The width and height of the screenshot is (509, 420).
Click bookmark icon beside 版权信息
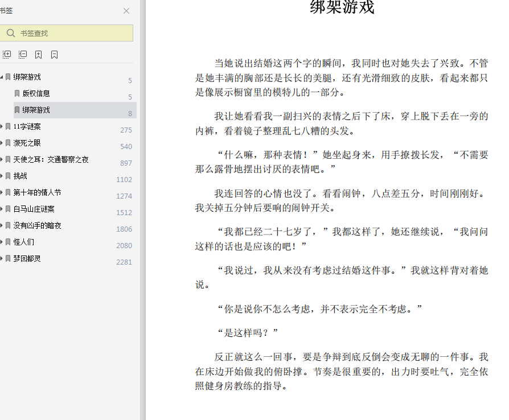17,93
